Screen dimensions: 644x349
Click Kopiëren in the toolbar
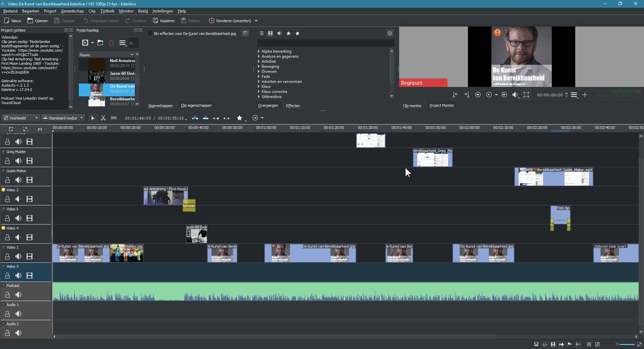(x=163, y=20)
